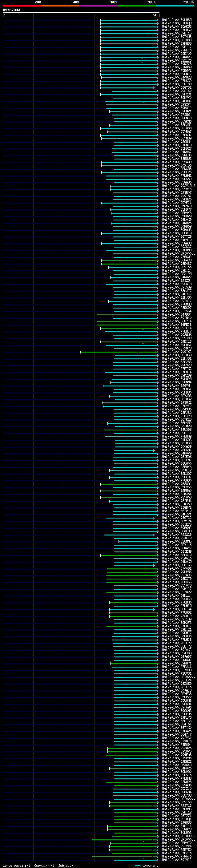Click the red ~20% identity legend segment
This screenshot has width=197, height=868.
coord(22,6)
